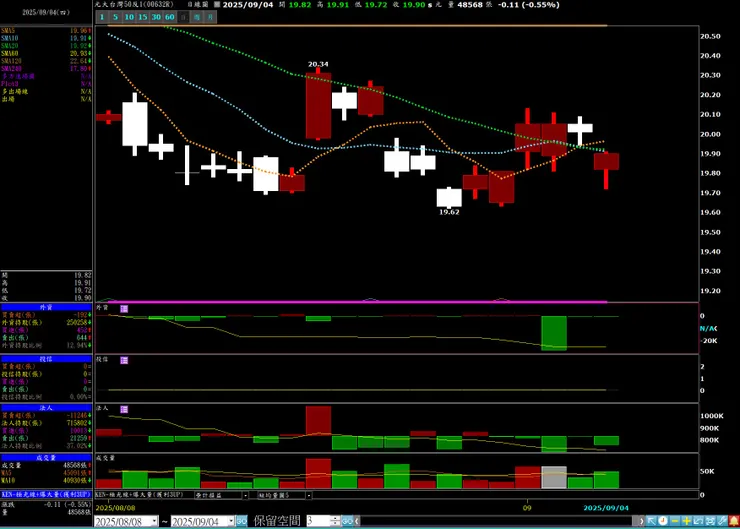The width and height of the screenshot is (740, 529).
Task: Click the reset view arrow icon
Action: pyautogui.click(x=698, y=521)
